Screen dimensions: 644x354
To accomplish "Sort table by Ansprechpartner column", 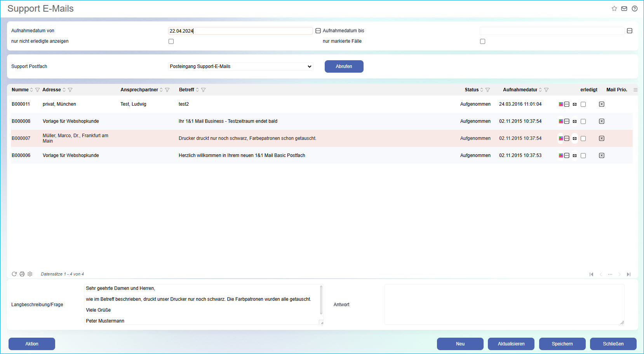I will point(161,90).
